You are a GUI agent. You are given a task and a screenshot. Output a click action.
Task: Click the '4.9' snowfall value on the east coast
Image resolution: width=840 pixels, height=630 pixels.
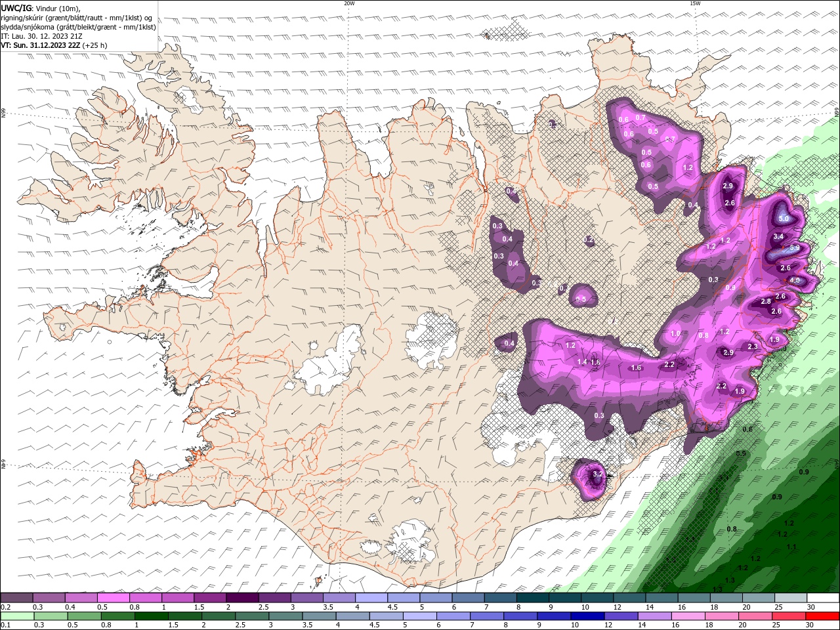tap(795, 280)
